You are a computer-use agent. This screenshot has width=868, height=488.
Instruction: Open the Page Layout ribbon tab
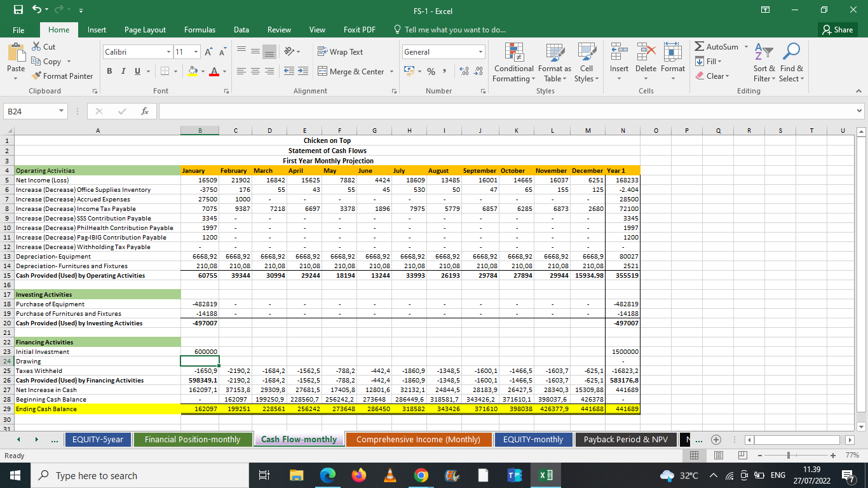pyautogui.click(x=145, y=30)
